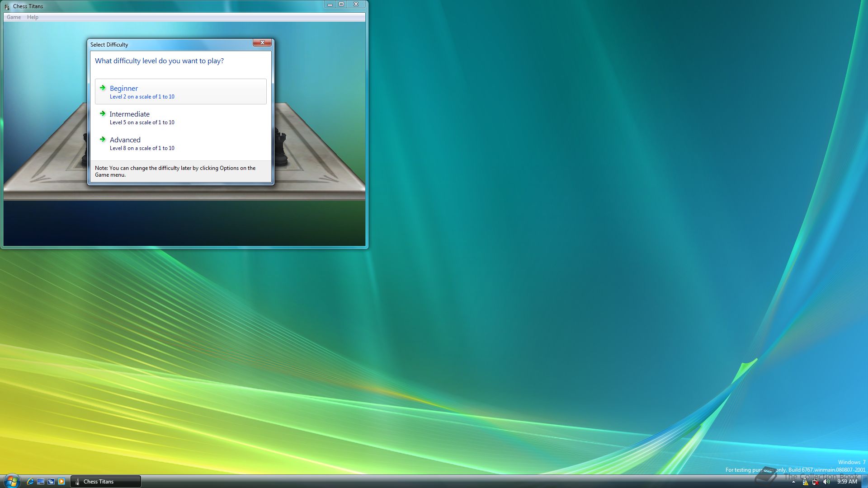Choose the Intermediate difficulty level

coord(180,117)
